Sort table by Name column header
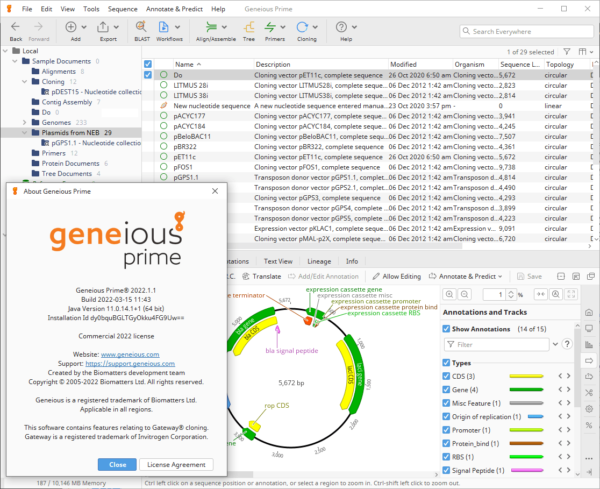Viewport: 600px width, 489px height. (212, 64)
